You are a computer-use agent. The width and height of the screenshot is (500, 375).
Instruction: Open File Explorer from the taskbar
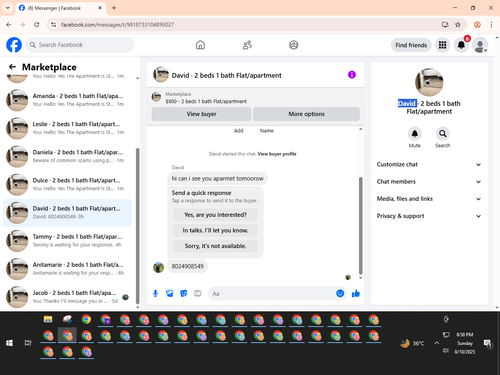click(x=48, y=319)
